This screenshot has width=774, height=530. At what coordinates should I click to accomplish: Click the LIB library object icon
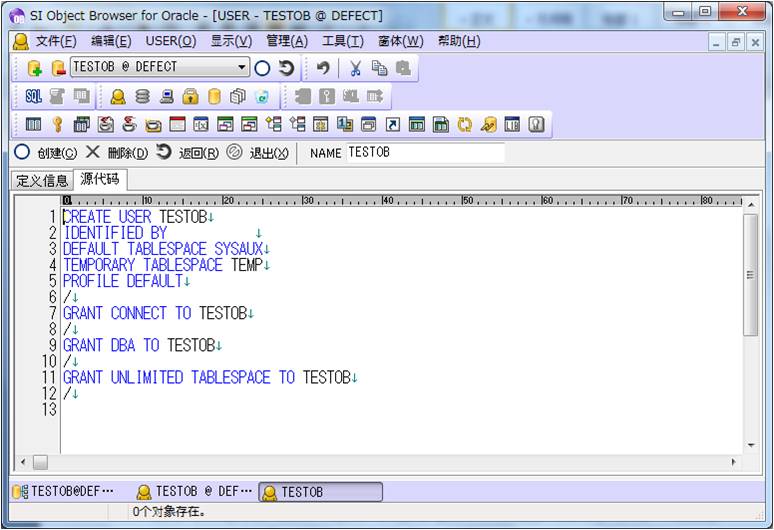pos(512,124)
